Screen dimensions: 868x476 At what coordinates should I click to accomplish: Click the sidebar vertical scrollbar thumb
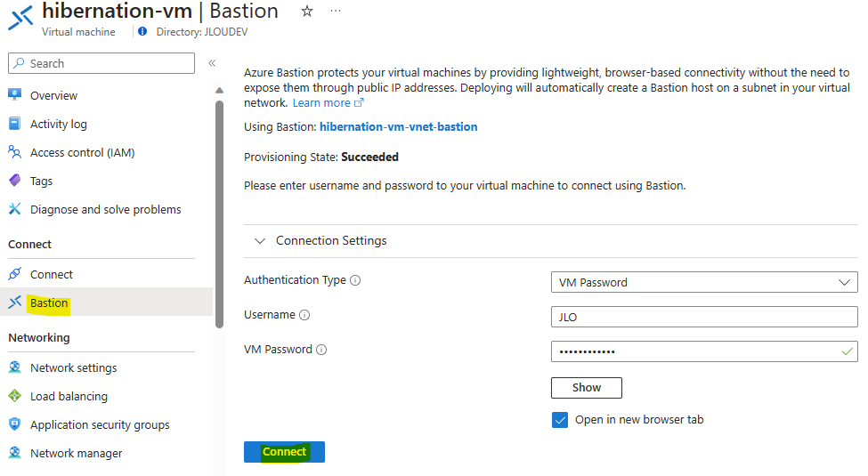[219, 214]
